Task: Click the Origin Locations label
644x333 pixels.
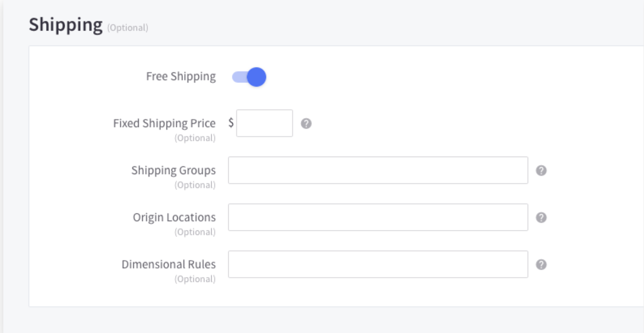Action: pyautogui.click(x=174, y=217)
